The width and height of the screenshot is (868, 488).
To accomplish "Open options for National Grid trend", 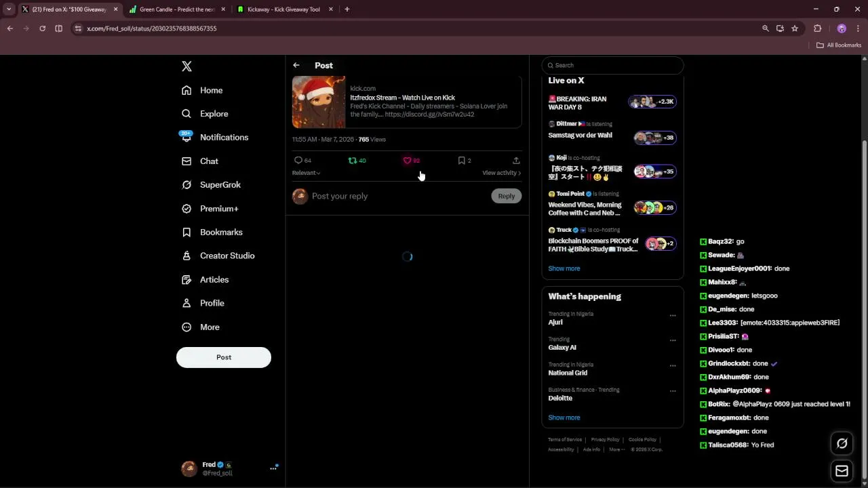I will [673, 365].
